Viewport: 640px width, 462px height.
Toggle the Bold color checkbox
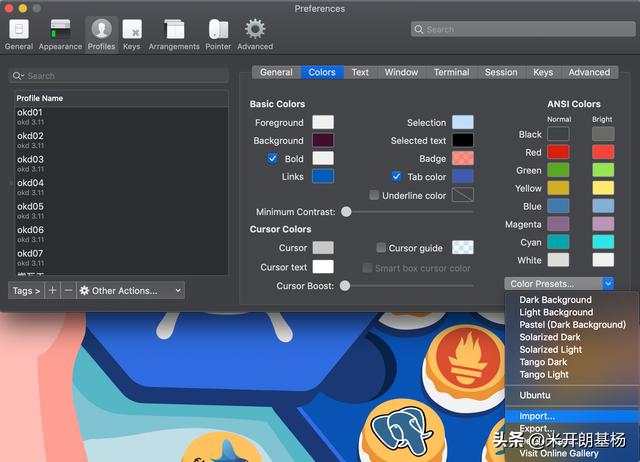click(272, 158)
